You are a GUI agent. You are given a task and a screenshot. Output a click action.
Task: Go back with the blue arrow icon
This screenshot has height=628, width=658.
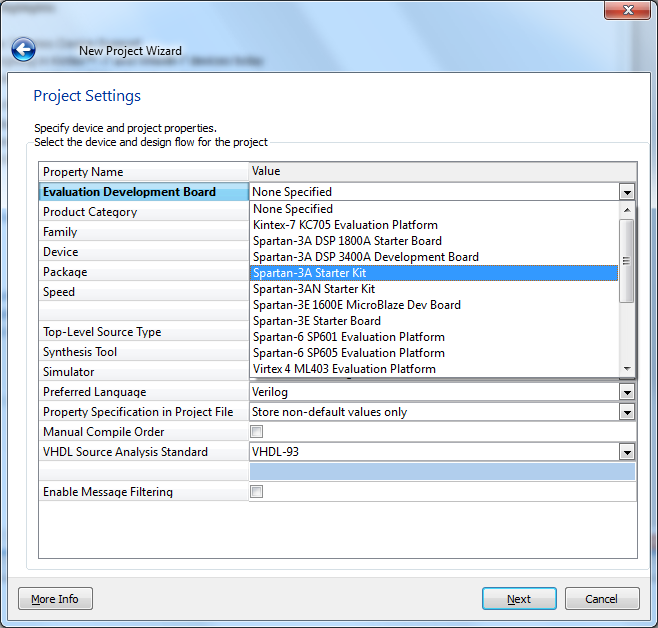tap(24, 50)
